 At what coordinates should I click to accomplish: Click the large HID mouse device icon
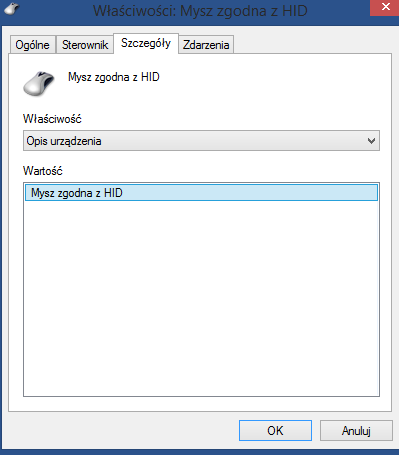(39, 83)
